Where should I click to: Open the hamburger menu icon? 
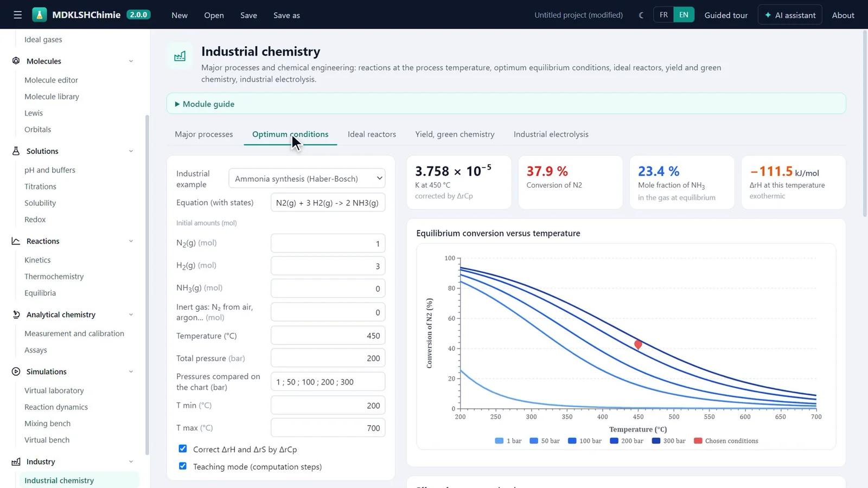(x=17, y=15)
